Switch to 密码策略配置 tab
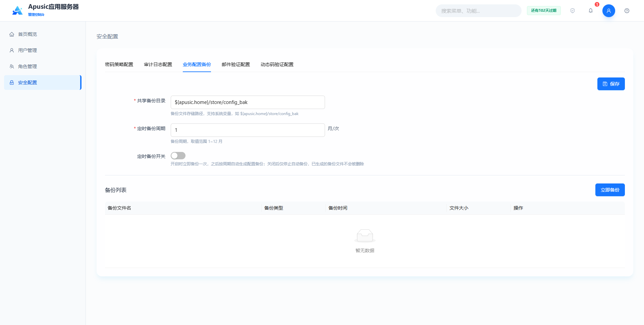The height and width of the screenshot is (325, 644). coord(119,64)
